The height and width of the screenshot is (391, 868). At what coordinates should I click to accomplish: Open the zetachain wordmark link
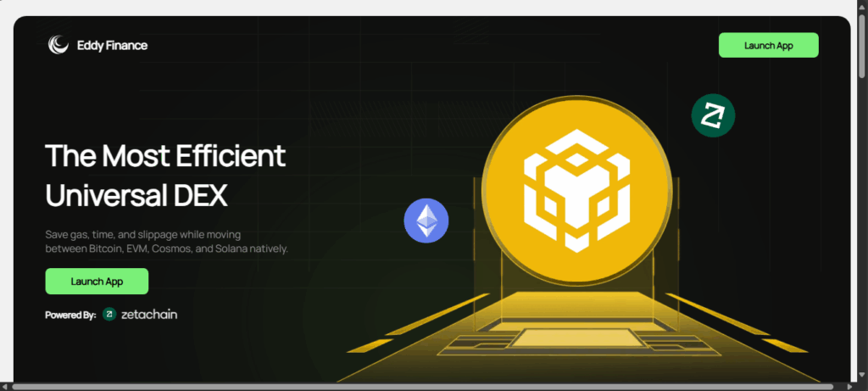149,315
